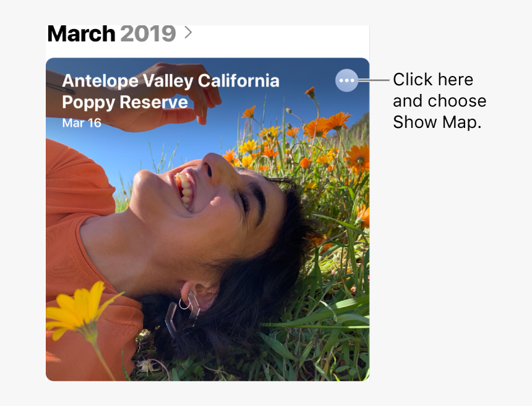This screenshot has width=532, height=406.
Task: Expand the chevron beside March 2019
Action: pos(189,32)
